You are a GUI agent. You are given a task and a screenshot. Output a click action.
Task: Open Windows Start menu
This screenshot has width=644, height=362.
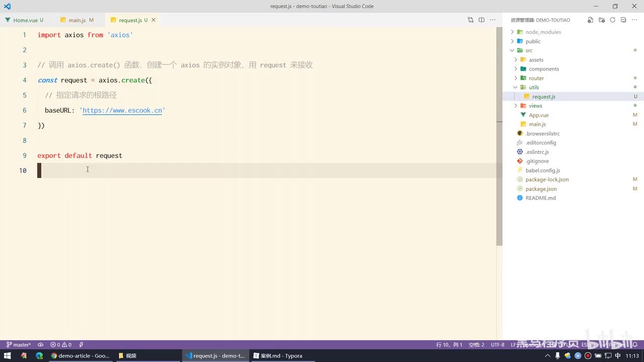tap(8, 355)
